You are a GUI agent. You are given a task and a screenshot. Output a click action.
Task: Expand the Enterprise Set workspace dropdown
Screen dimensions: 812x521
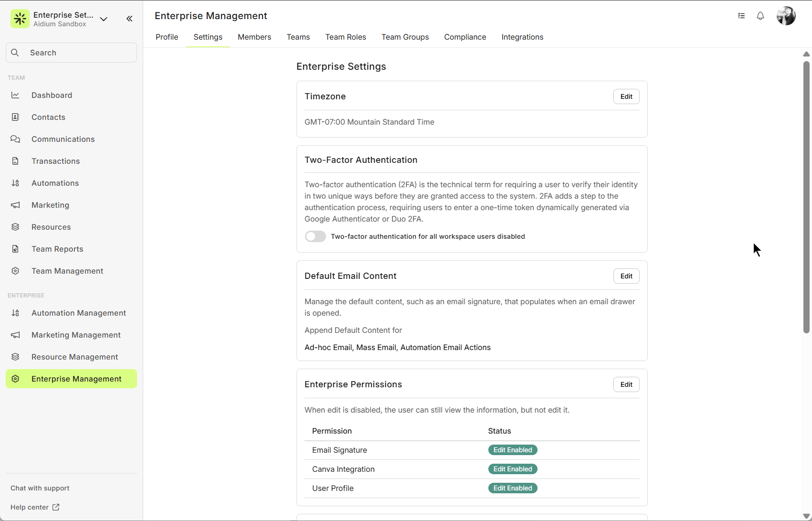click(x=104, y=19)
